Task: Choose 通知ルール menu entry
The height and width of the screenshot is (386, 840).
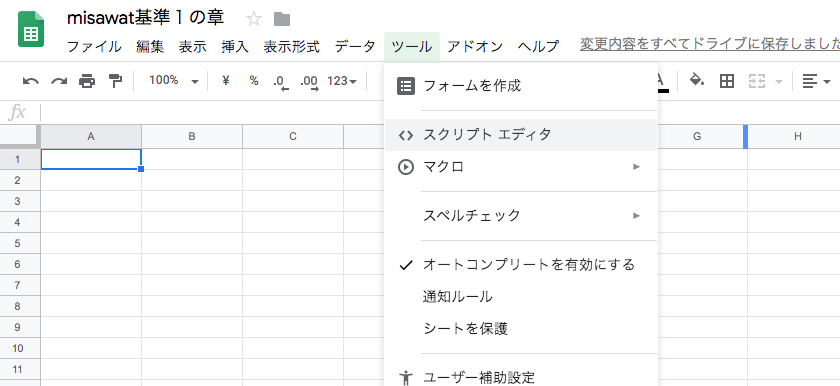Action: [x=521, y=297]
